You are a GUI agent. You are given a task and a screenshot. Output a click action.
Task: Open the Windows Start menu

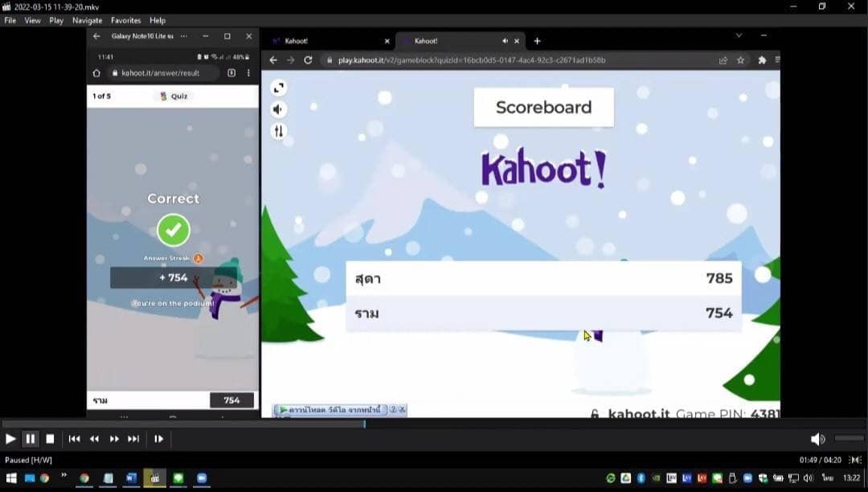coord(11,478)
